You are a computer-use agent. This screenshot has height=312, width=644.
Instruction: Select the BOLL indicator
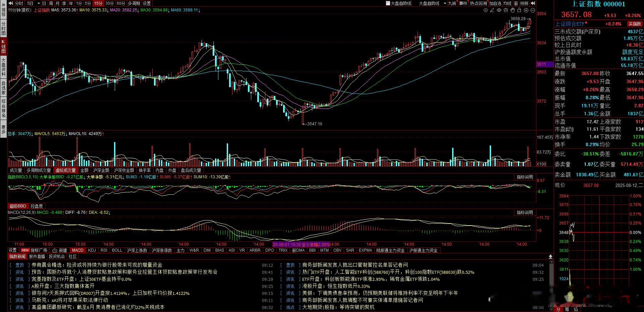[x=117, y=250]
